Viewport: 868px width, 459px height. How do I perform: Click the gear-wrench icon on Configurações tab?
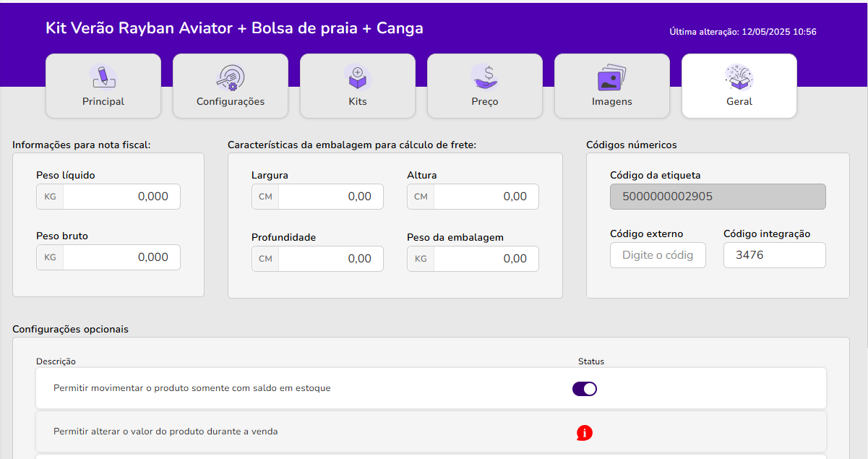coord(231,76)
